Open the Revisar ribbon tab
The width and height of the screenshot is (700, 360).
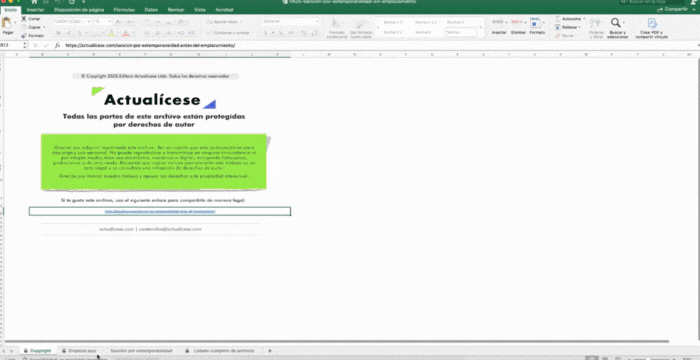point(176,9)
